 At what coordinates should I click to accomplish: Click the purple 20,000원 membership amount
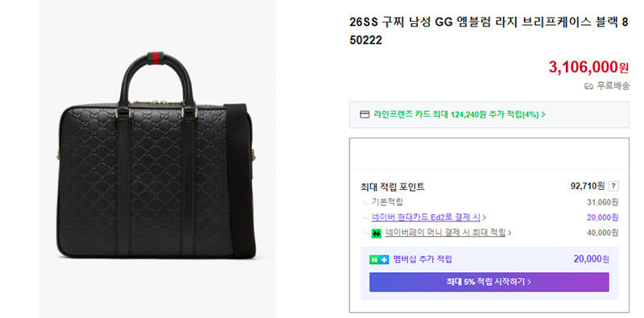coord(592,259)
